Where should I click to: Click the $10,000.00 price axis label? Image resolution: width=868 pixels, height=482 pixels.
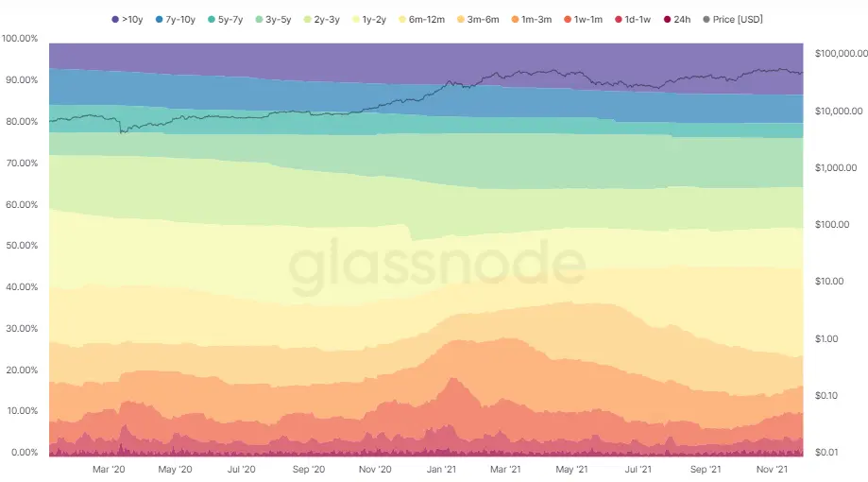pos(839,111)
